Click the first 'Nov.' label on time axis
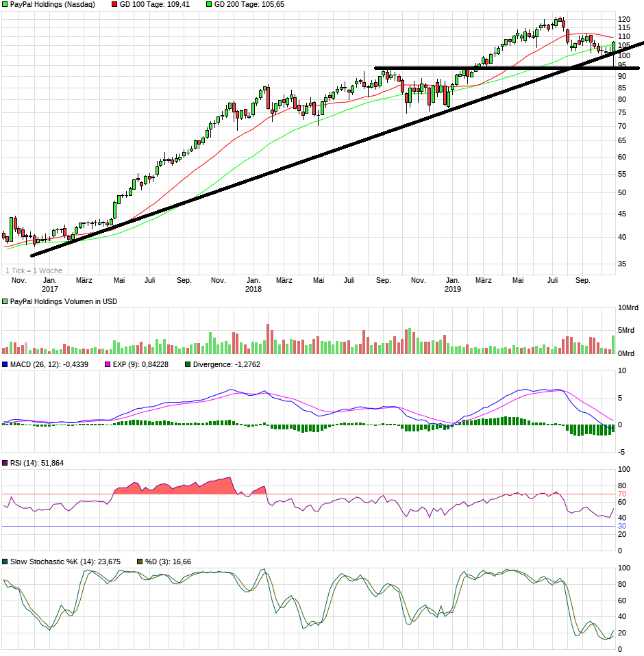The height and width of the screenshot is (656, 644). (x=18, y=280)
